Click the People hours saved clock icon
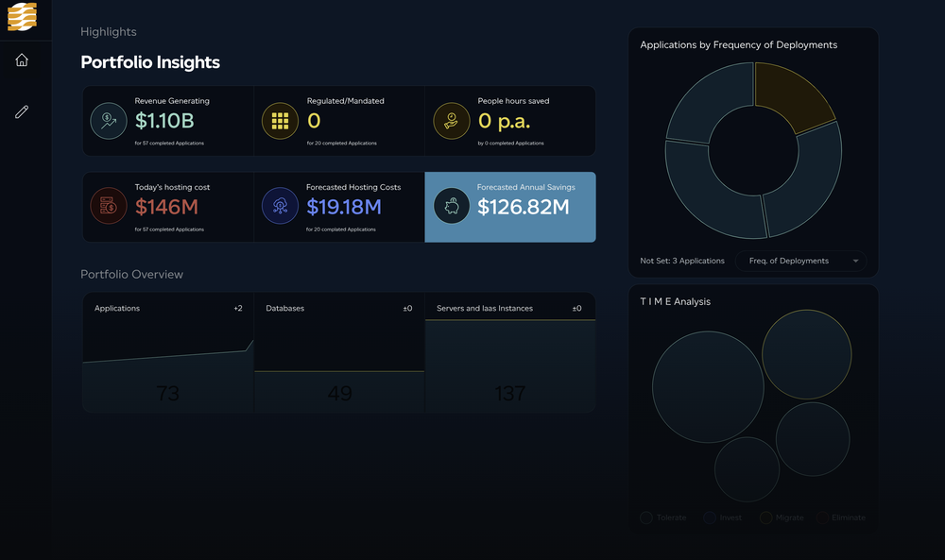The width and height of the screenshot is (945, 560). point(452,121)
